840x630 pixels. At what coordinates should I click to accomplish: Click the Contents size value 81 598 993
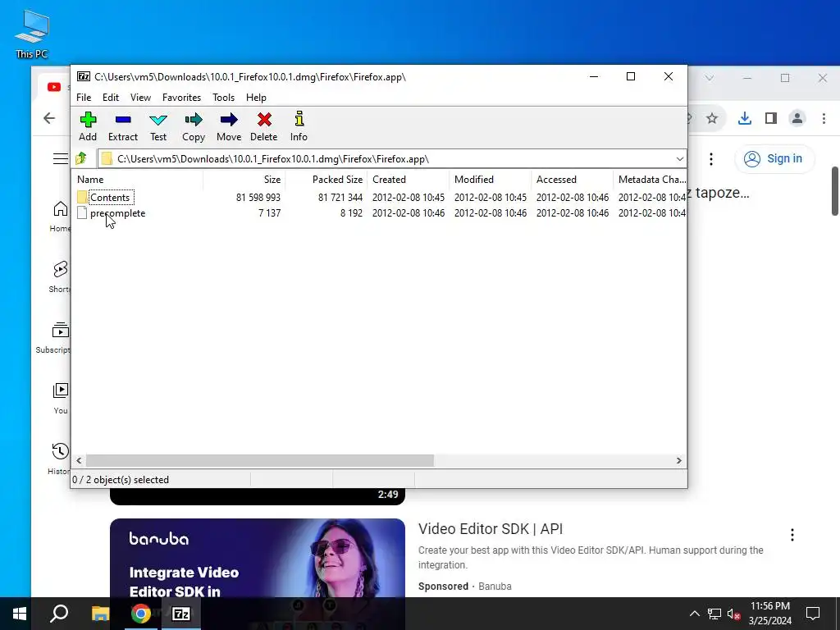pyautogui.click(x=258, y=198)
